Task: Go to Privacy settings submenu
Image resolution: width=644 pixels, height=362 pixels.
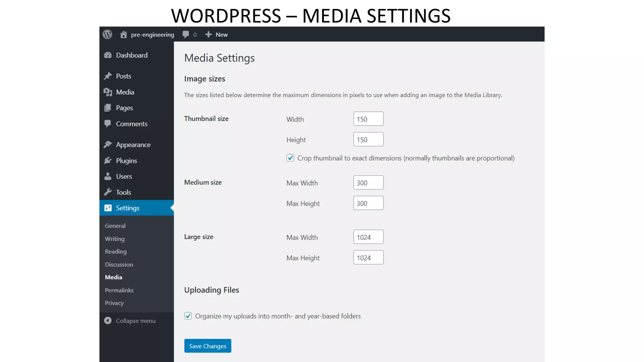Action: pyautogui.click(x=114, y=303)
